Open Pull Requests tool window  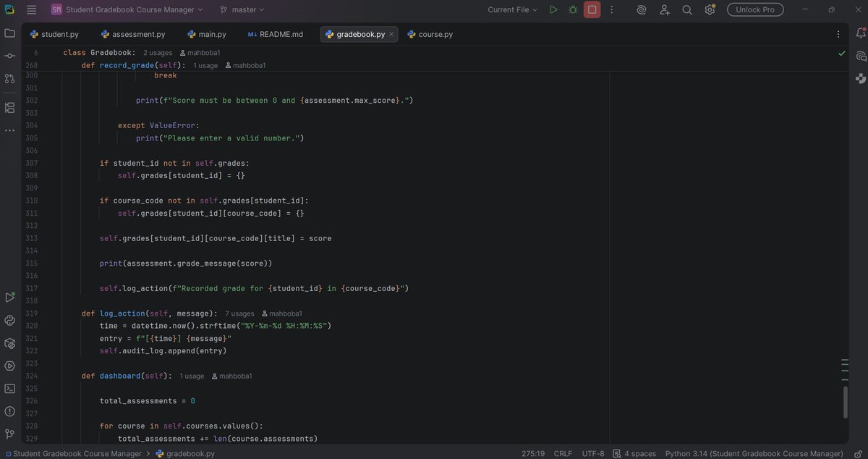click(9, 78)
